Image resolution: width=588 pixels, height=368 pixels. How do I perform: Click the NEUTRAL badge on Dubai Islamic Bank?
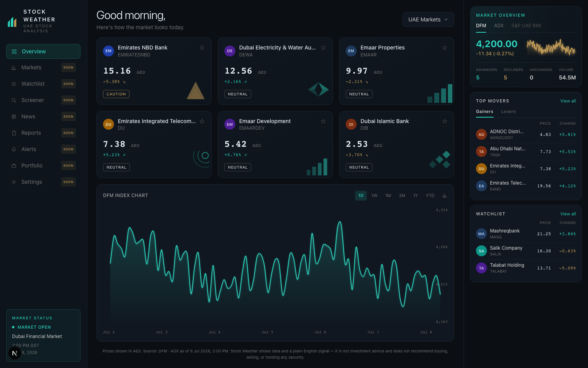359,167
